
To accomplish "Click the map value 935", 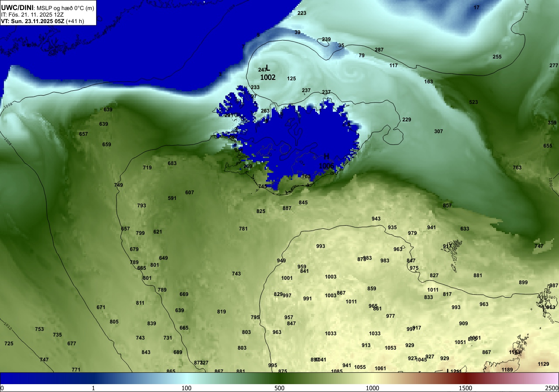I will point(392,227).
